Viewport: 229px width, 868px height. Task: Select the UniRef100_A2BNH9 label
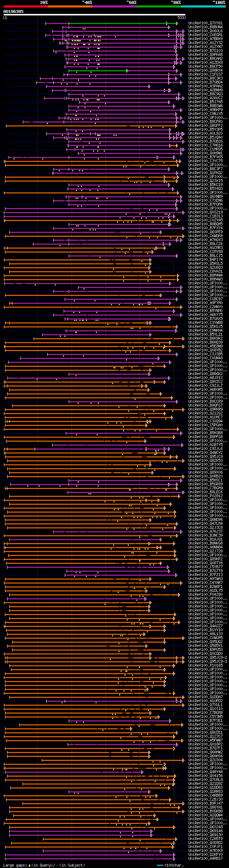pos(205,90)
